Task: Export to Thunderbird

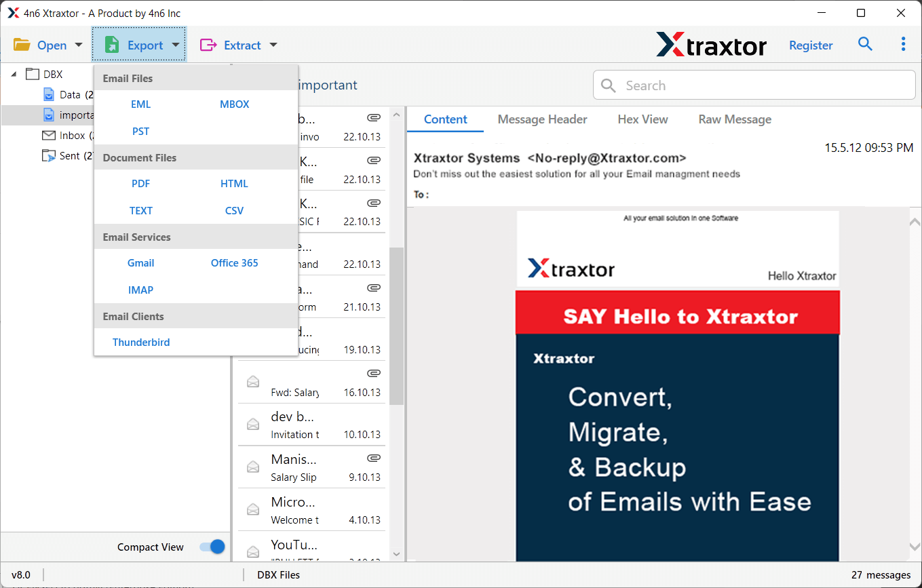Action: (141, 342)
